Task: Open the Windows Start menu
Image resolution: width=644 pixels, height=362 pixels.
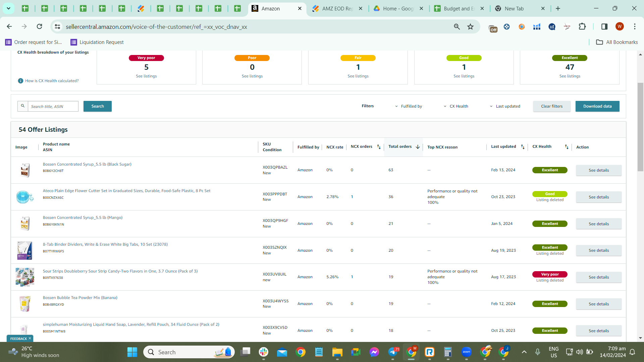Action: [132, 352]
